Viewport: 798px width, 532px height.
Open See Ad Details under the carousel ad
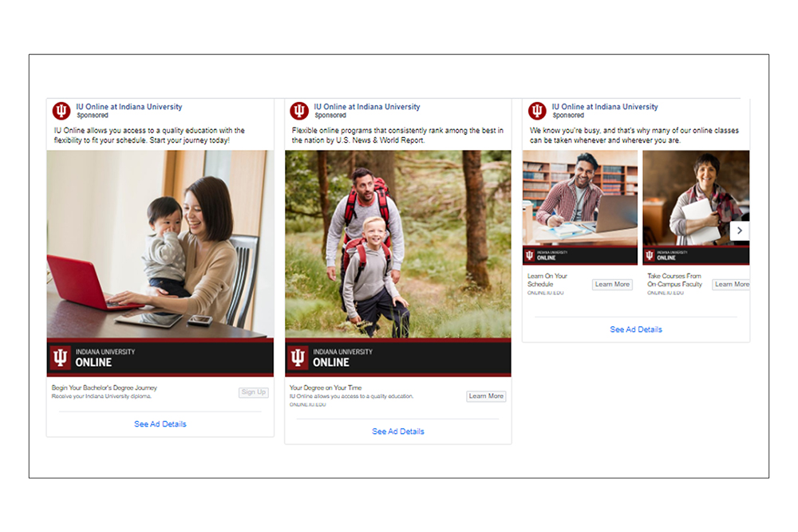(636, 329)
